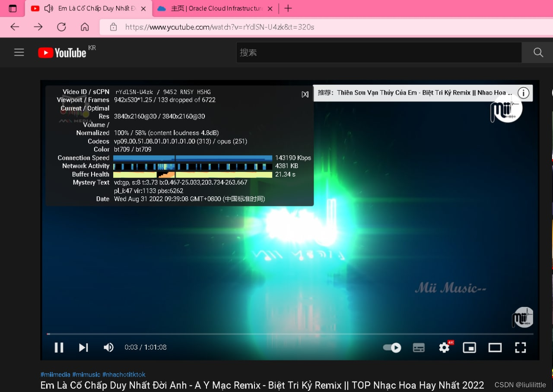Click the Mystery Text vd:gp line
Screen dimensions: 553x392
181,187
